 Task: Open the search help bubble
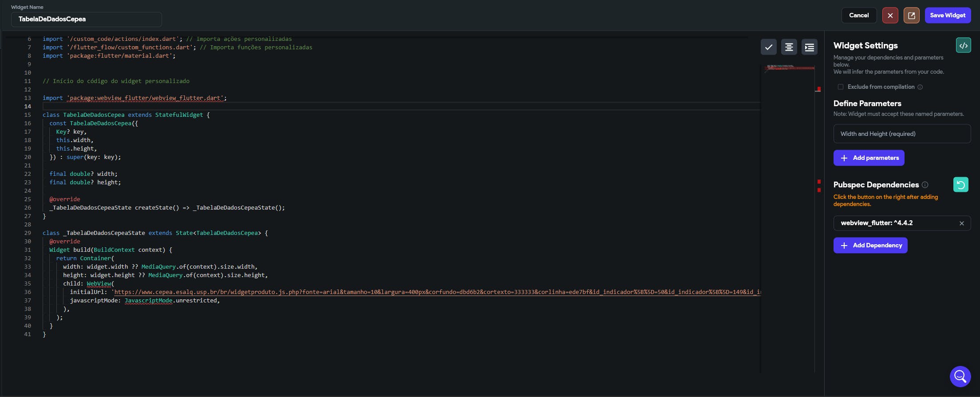coord(960,377)
